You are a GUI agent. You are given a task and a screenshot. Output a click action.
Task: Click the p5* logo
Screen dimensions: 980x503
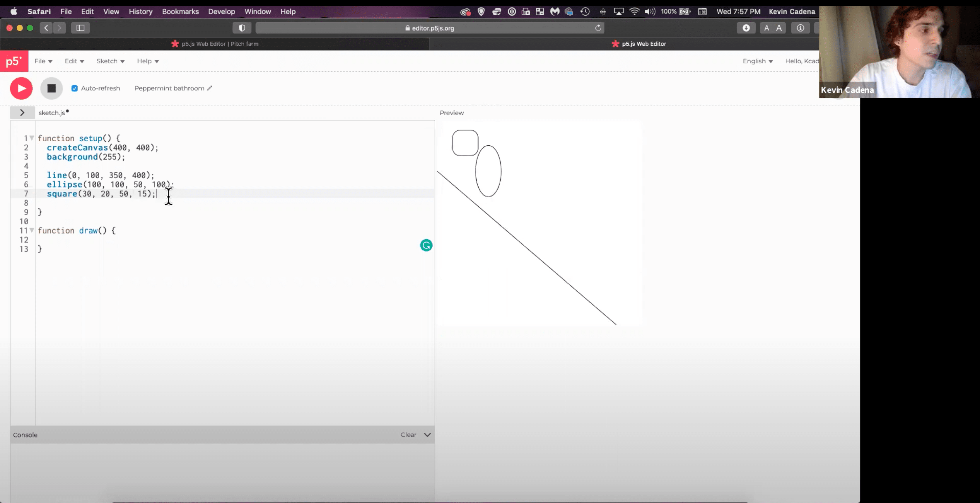coord(14,61)
